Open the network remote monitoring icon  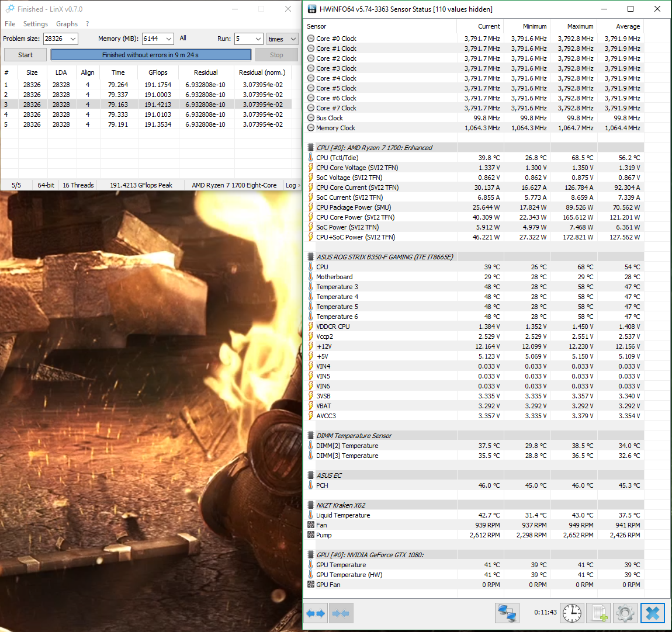(507, 613)
